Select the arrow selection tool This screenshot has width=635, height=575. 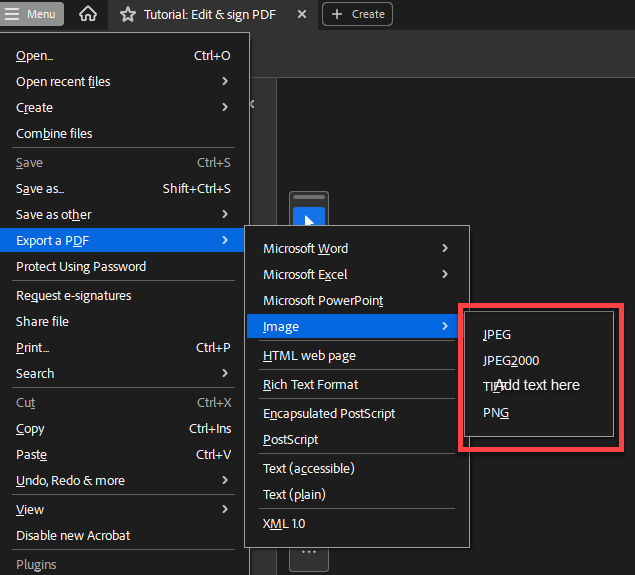coord(309,220)
